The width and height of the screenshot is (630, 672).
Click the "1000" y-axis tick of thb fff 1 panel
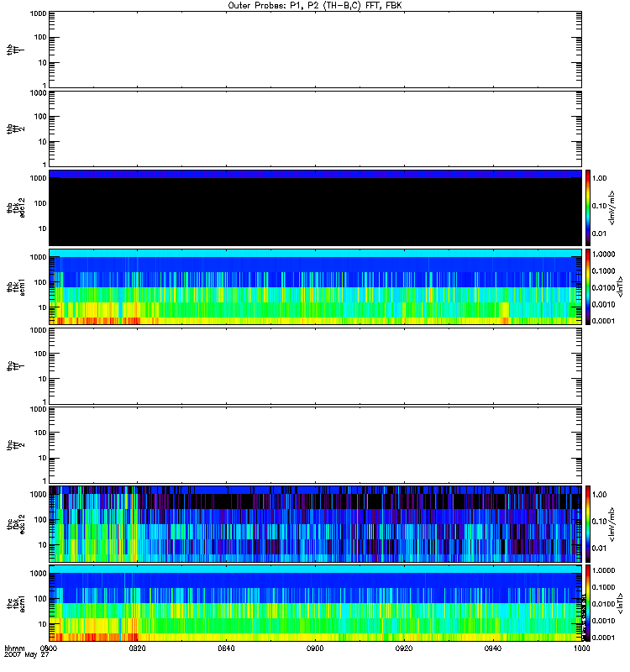pos(38,13)
